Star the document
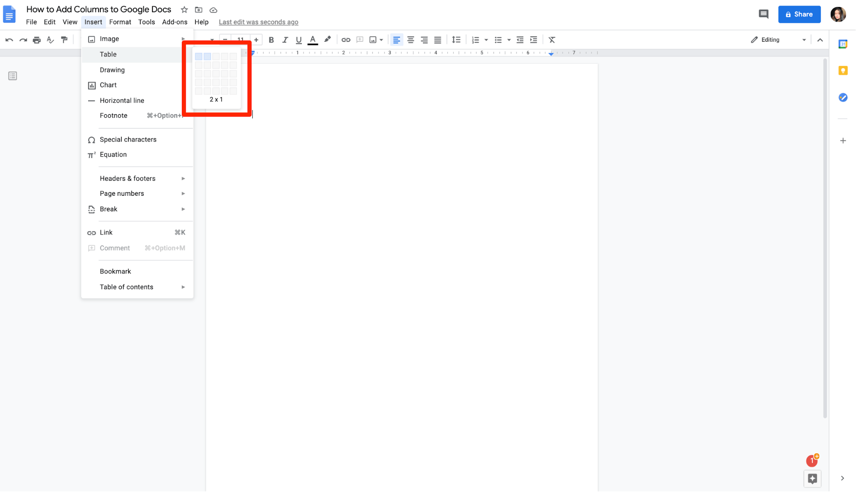This screenshot has width=868, height=504. [184, 10]
